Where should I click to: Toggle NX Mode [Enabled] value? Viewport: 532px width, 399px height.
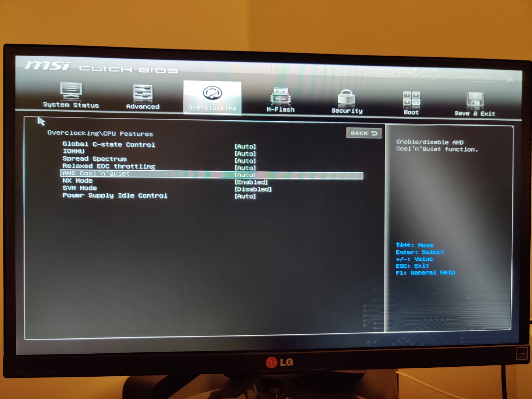251,182
